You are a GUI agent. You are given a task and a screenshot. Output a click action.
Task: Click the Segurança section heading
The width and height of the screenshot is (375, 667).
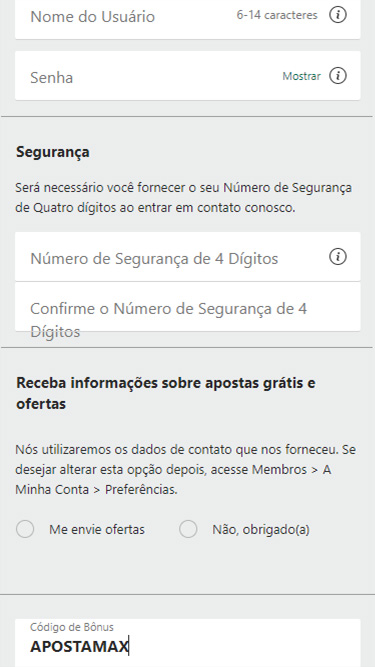tap(53, 152)
